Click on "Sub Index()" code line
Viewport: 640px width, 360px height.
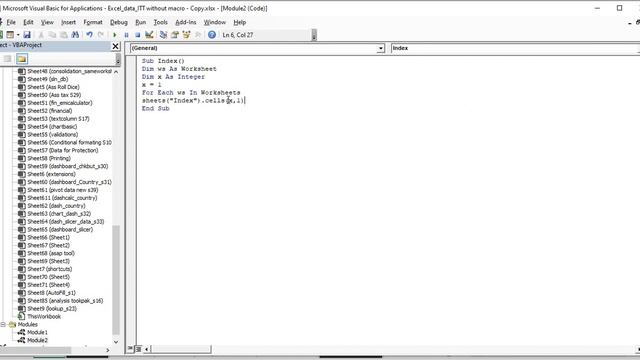point(163,61)
